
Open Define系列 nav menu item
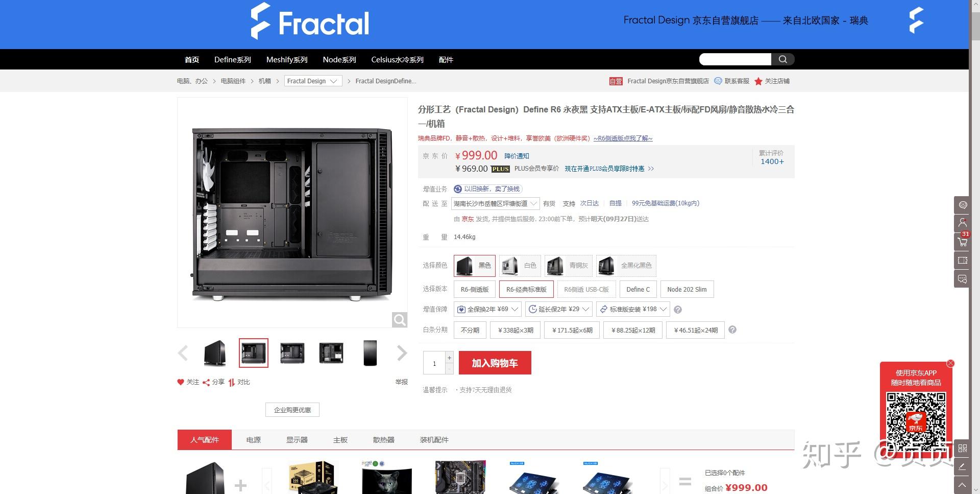(x=233, y=60)
